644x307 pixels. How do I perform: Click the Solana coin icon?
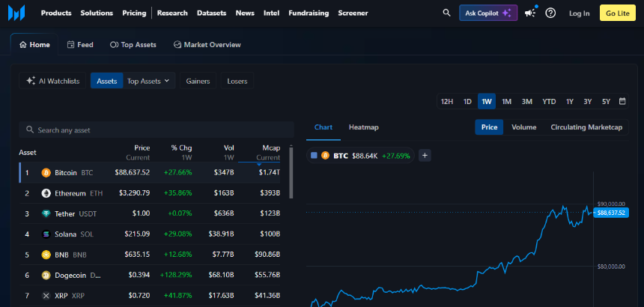click(46, 234)
